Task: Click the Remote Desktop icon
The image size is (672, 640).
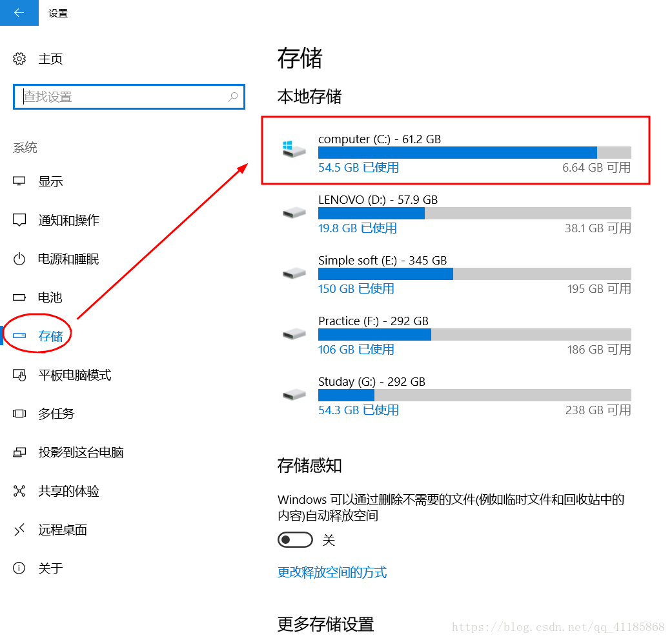Action: coord(19,530)
